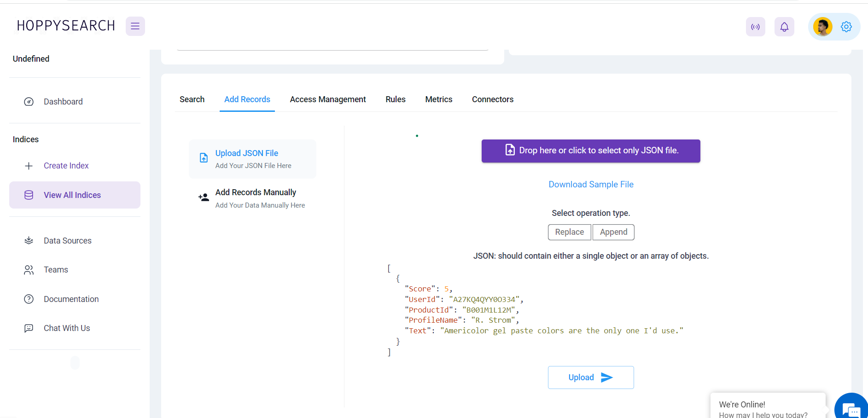Click the "UserId" line in sample JSON

[x=464, y=300]
